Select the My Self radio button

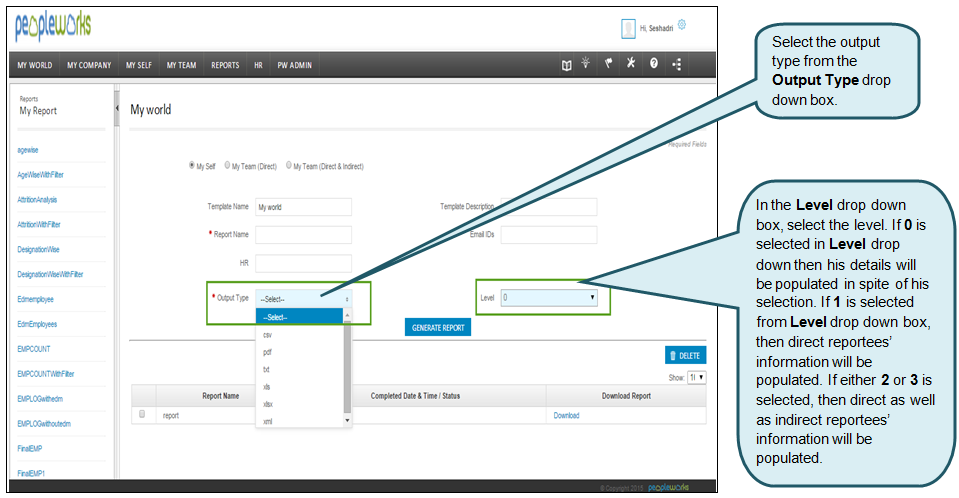[192, 166]
